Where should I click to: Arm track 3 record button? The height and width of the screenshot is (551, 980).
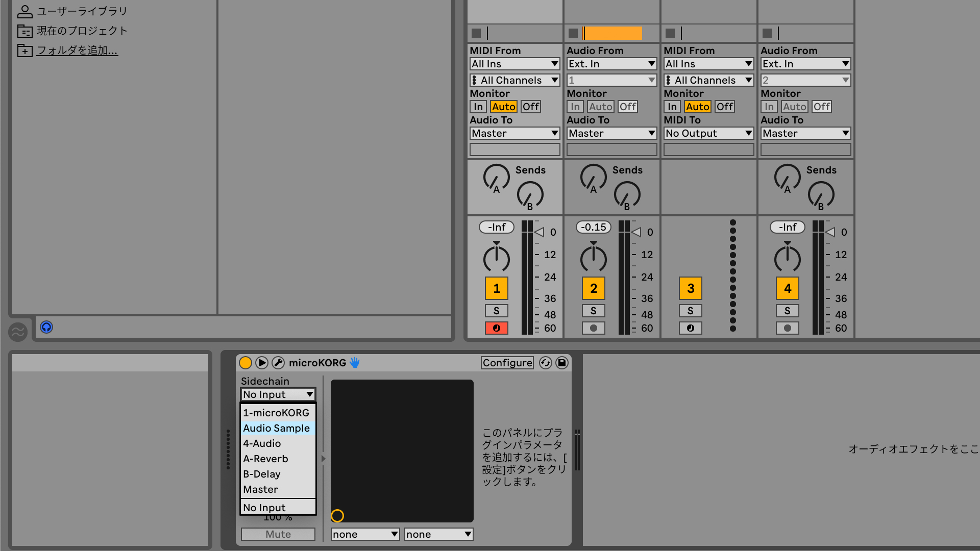(691, 328)
